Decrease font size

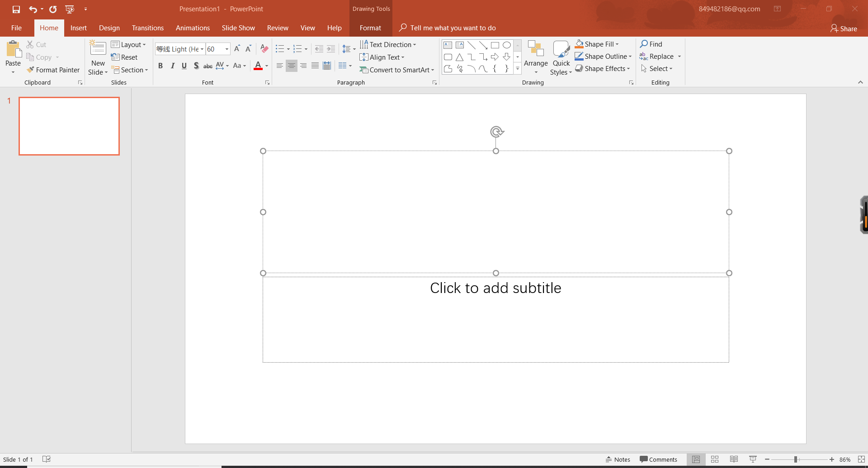coord(248,49)
